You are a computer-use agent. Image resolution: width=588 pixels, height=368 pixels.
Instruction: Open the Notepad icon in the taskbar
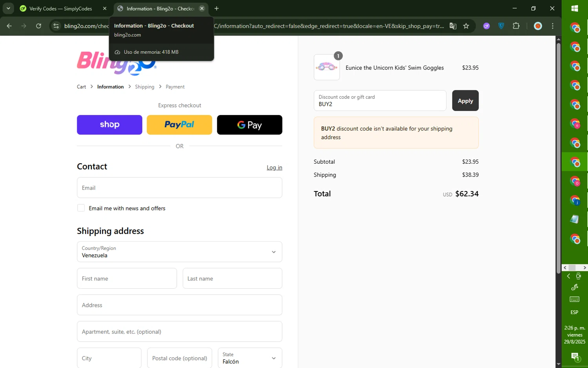coord(575,219)
